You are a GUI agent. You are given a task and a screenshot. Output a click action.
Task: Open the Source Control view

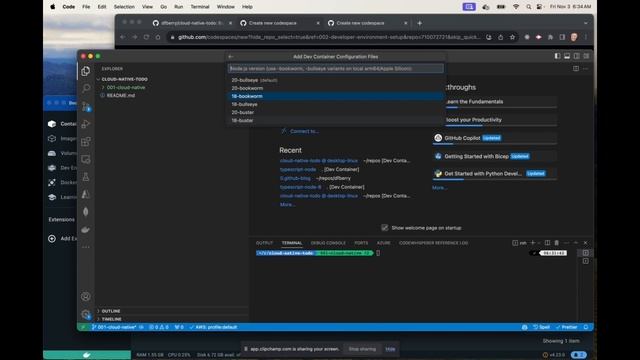[x=86, y=106]
